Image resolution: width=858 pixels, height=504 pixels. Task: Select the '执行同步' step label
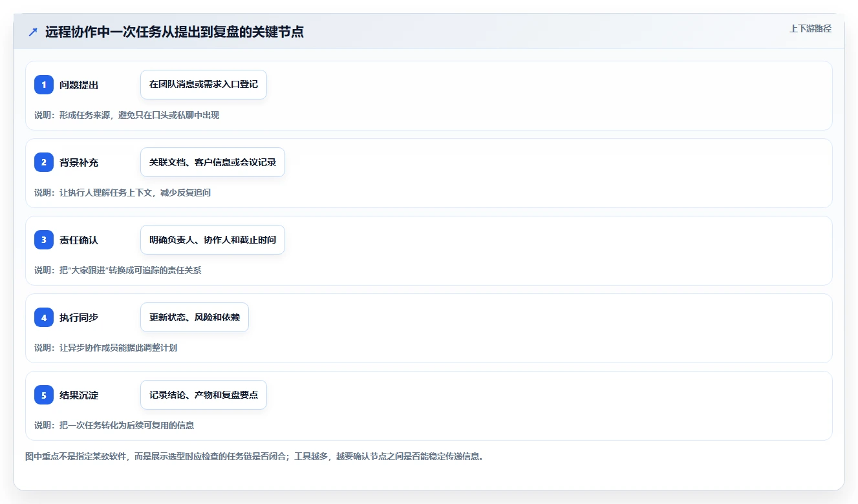coord(79,317)
